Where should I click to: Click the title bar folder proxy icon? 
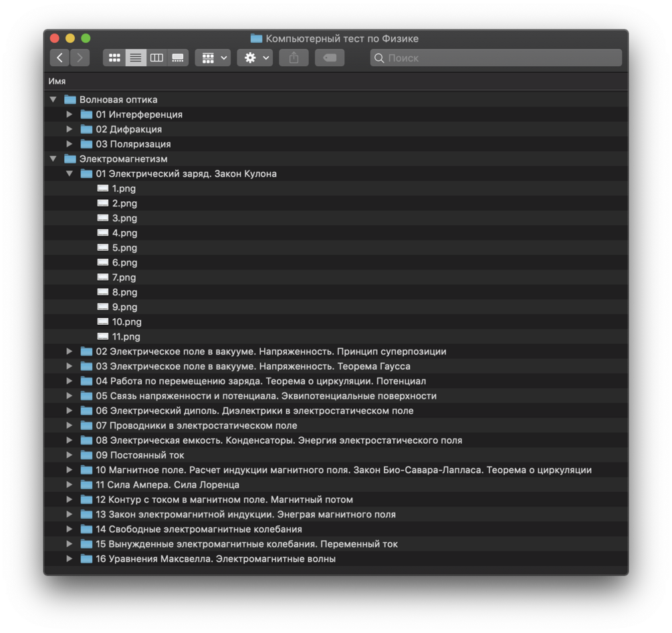(256, 39)
